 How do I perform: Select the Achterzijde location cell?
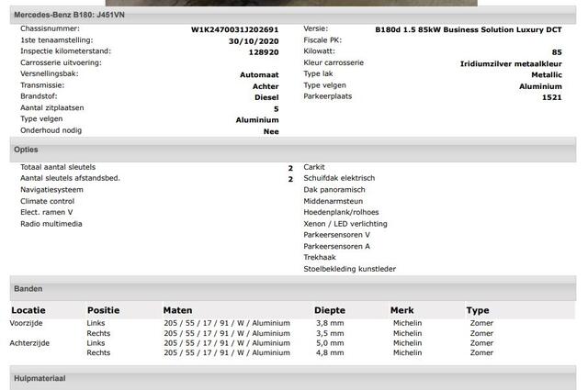pos(29,343)
